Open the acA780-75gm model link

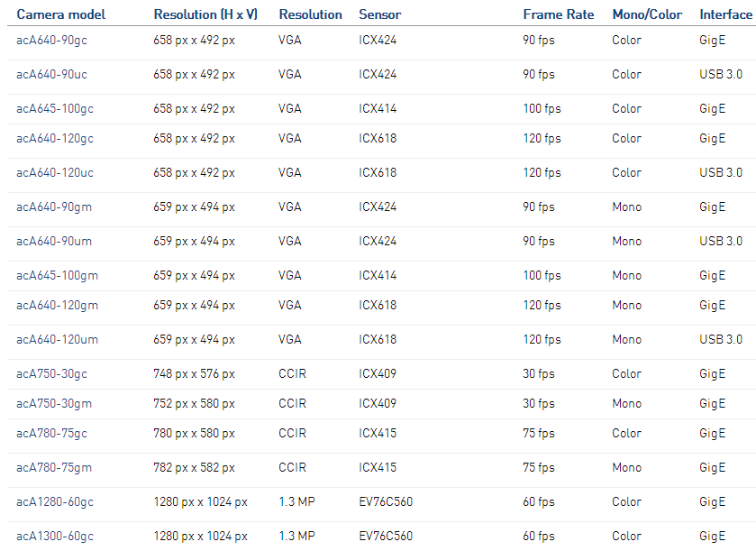54,468
